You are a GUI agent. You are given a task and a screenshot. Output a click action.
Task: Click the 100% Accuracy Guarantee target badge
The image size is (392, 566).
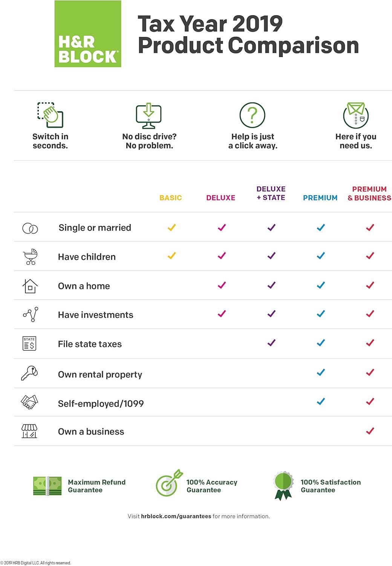[168, 483]
